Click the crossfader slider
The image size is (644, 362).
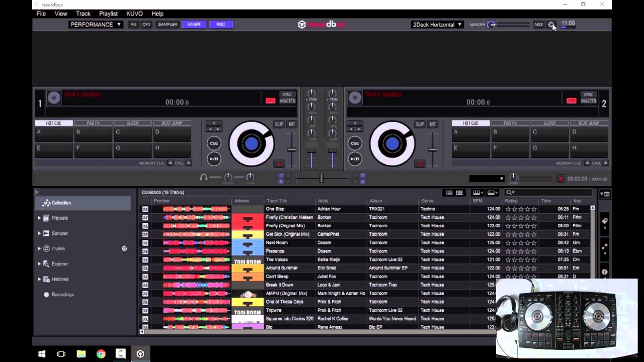click(321, 178)
